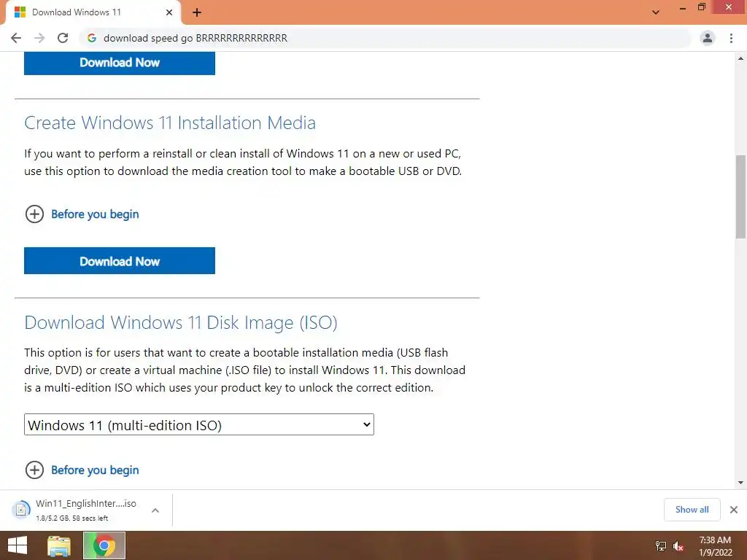Click the page vertical scrollbar thumb

point(740,196)
